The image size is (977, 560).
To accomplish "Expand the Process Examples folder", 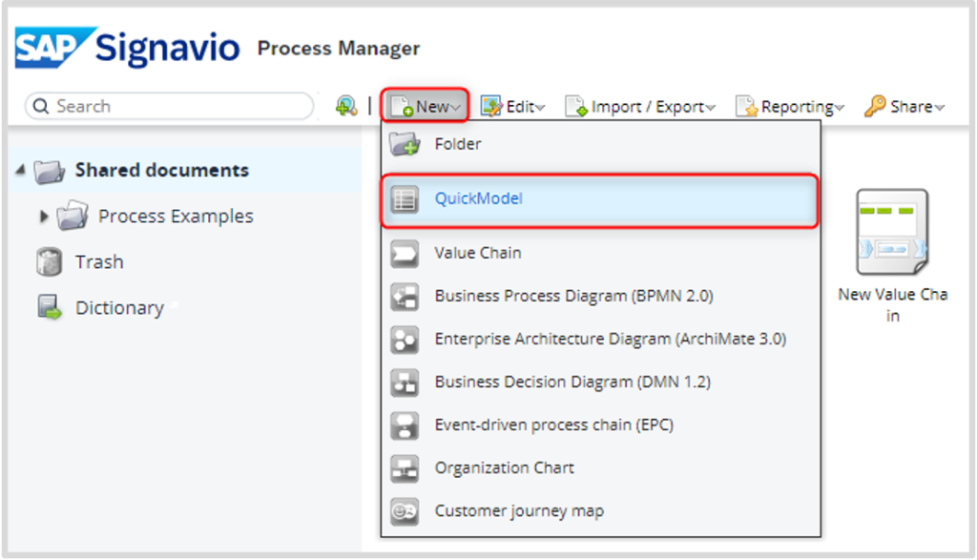I will coord(44,217).
